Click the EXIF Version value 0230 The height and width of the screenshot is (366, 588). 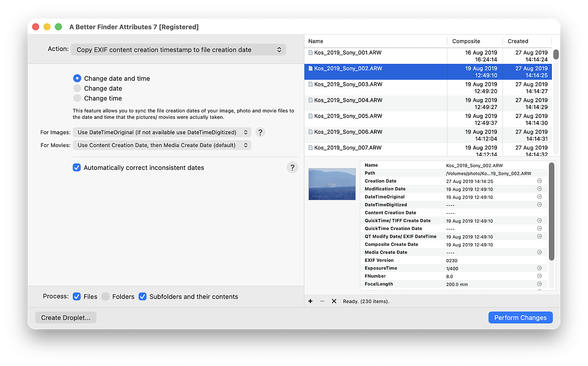(452, 261)
